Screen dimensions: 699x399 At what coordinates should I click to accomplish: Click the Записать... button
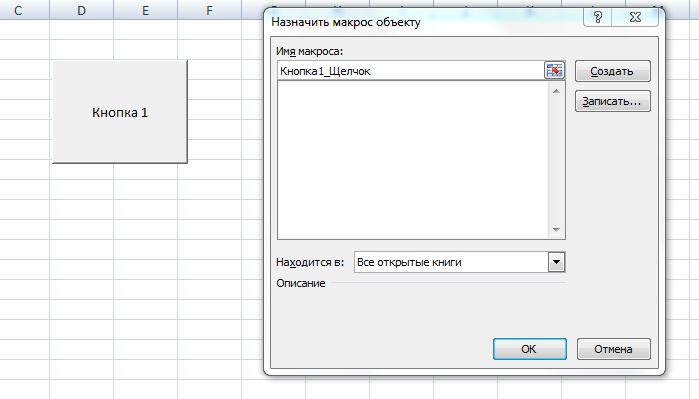613,101
